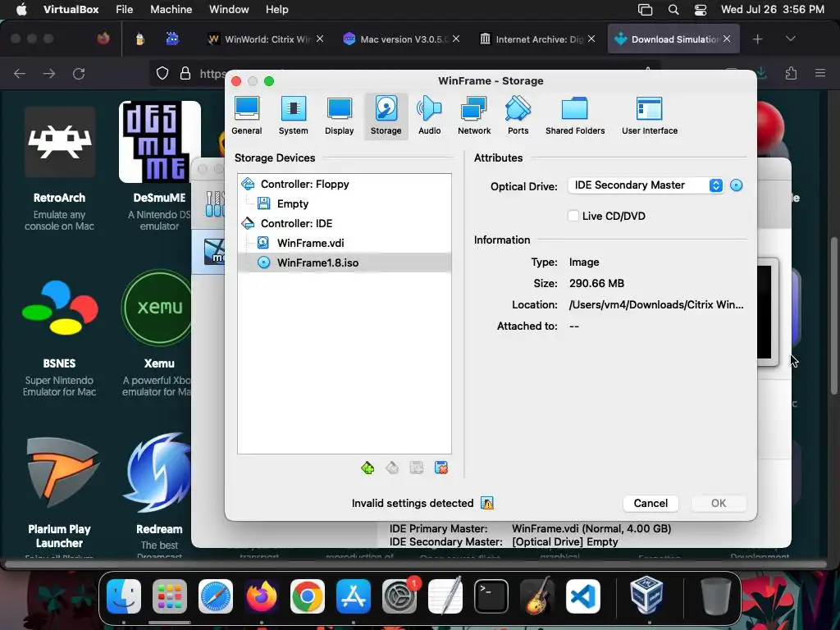The height and width of the screenshot is (630, 840).
Task: Open the browser extensions icon
Action: 791,73
